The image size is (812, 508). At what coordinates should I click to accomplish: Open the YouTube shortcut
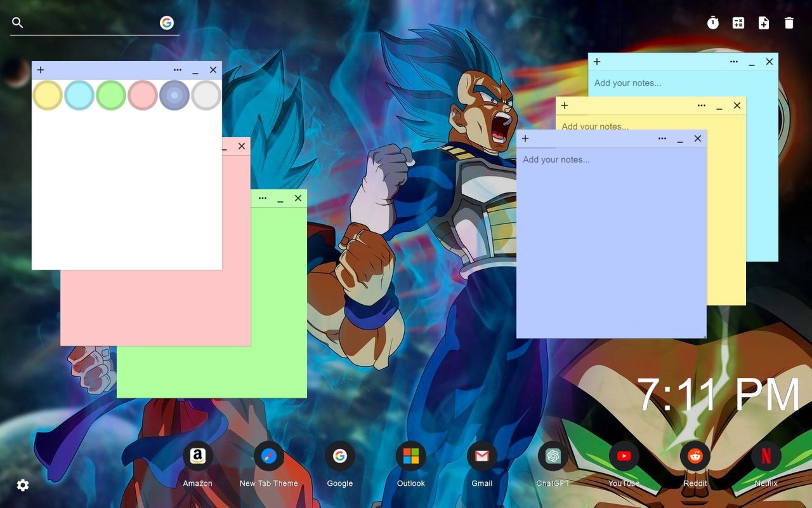(624, 456)
